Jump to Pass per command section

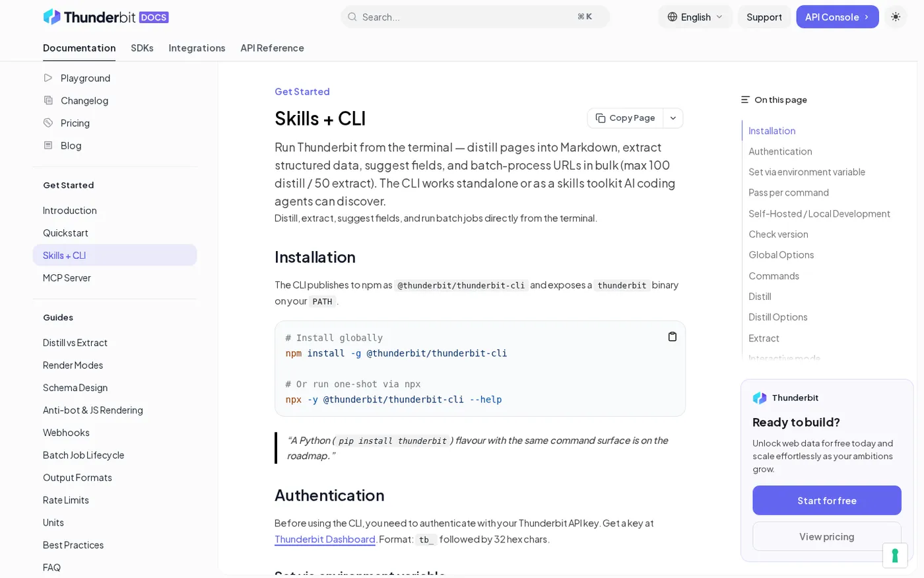pos(789,193)
